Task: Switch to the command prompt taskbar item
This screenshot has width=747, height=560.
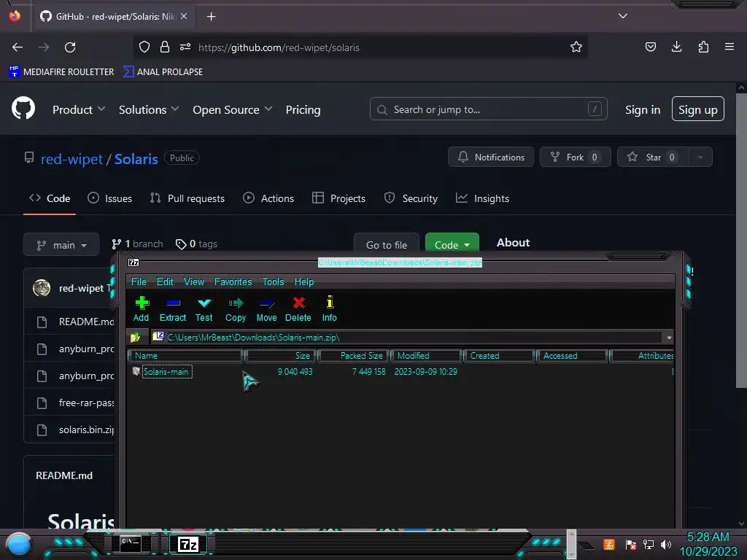Action: [x=130, y=544]
